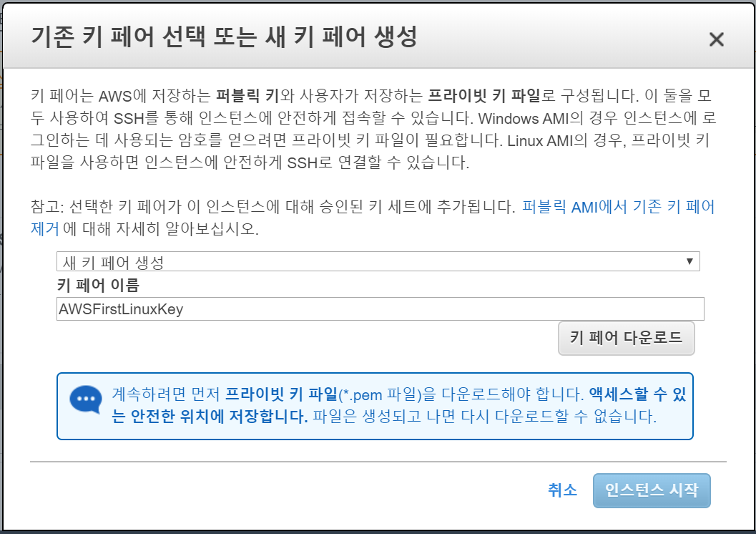The width and height of the screenshot is (756, 534).
Task: Click the blue speech bubble info icon
Action: [x=86, y=400]
